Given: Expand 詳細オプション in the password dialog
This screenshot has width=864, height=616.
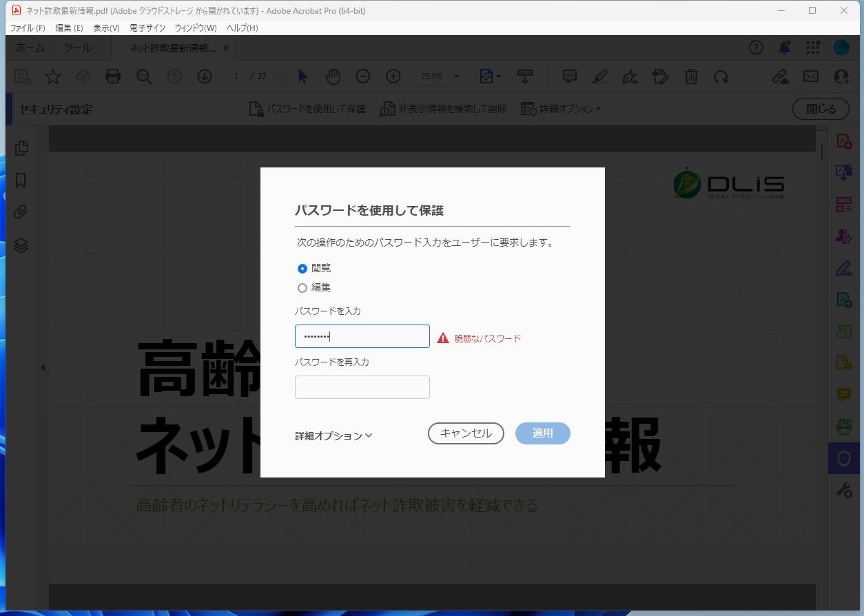Looking at the screenshot, I should coord(333,435).
